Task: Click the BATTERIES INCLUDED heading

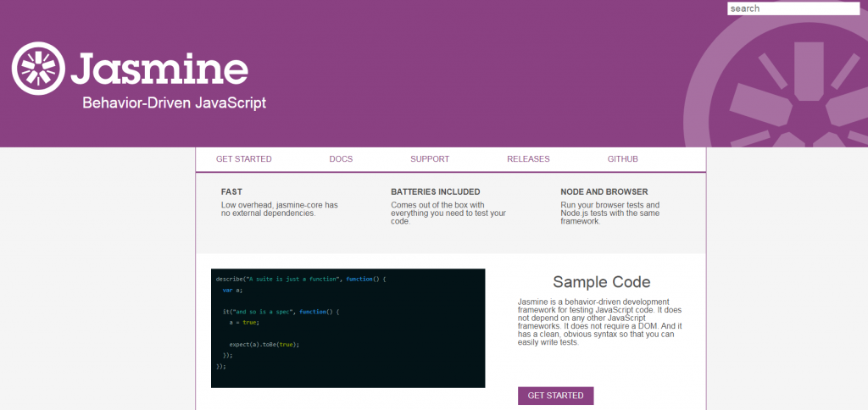Action: (436, 192)
